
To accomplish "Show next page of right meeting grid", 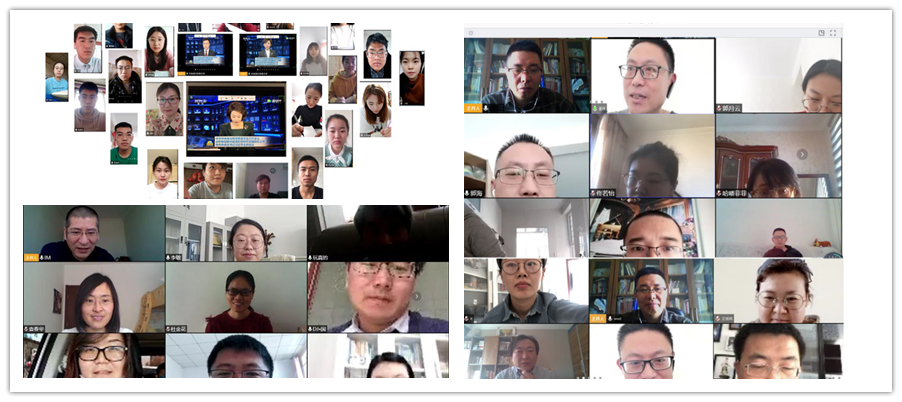I will point(801,154).
